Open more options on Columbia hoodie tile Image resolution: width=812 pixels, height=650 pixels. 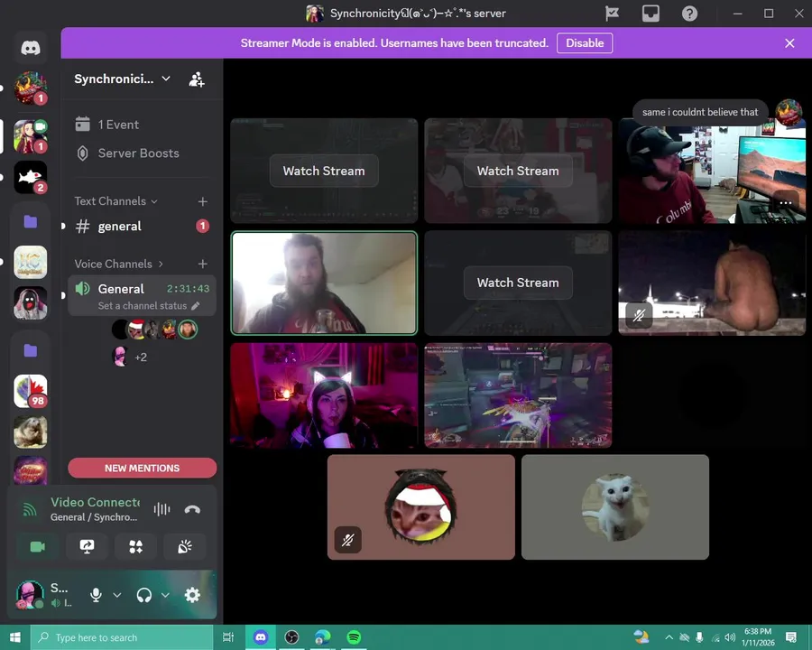(x=786, y=202)
